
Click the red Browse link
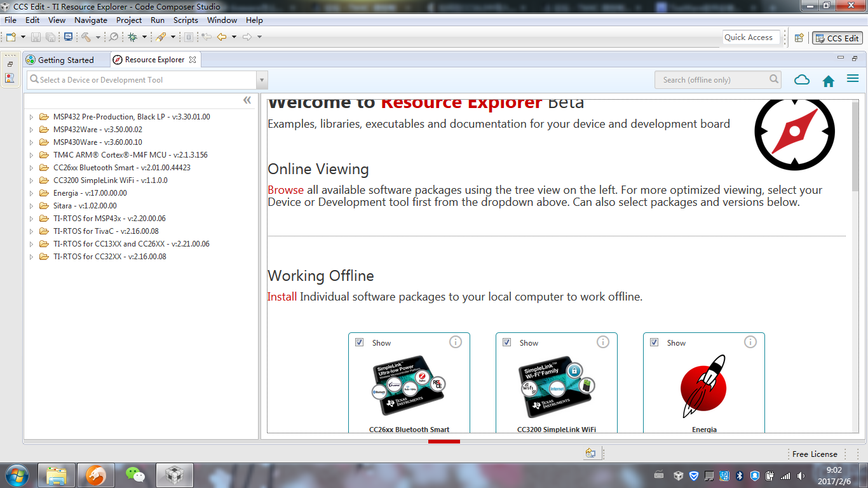point(285,190)
